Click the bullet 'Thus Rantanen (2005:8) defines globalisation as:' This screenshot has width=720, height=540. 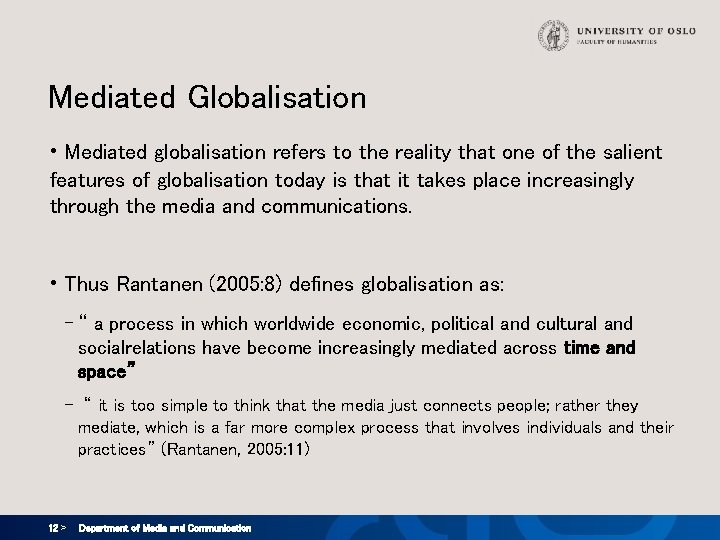click(x=277, y=284)
